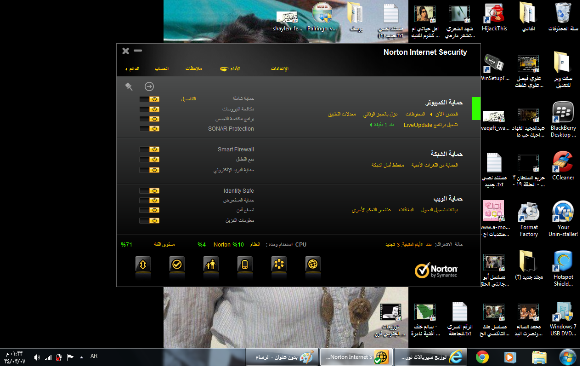This screenshot has width=588, height=368.
Task: Open the family parental control icon in Norton
Action: click(211, 264)
